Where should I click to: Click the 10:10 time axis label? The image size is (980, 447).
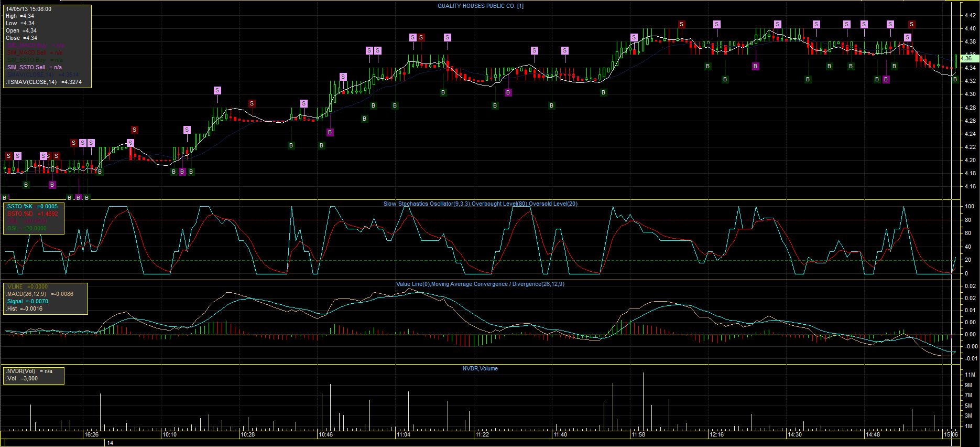(x=169, y=434)
